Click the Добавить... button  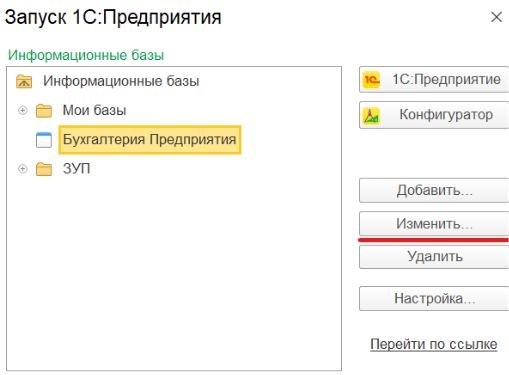click(434, 190)
